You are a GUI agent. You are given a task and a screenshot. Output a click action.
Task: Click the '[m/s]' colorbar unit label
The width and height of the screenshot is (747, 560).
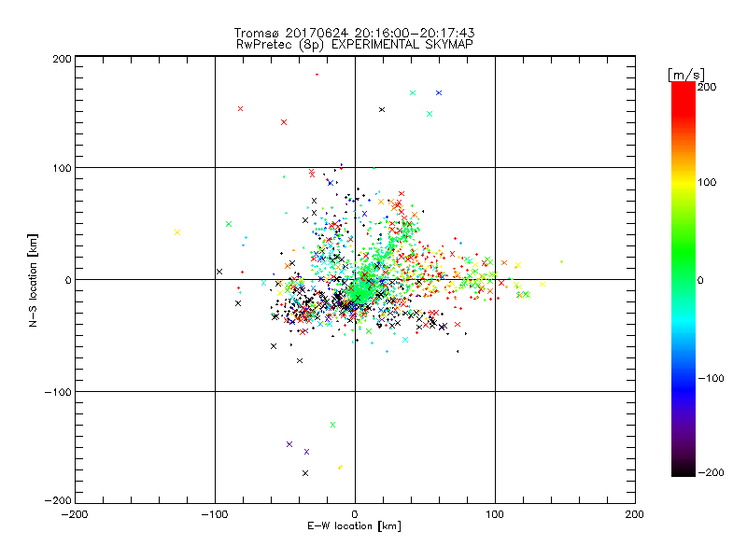pos(686,75)
